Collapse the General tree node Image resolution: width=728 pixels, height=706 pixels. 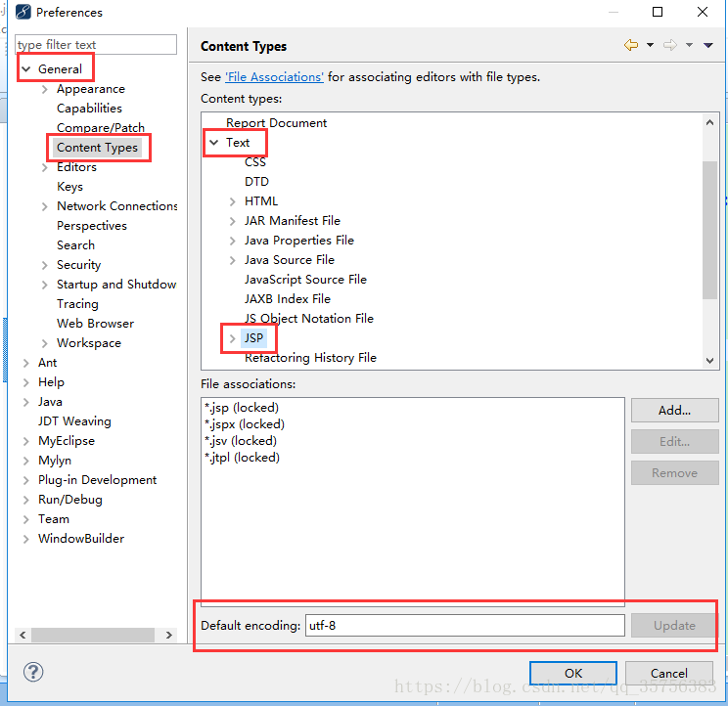[26, 69]
